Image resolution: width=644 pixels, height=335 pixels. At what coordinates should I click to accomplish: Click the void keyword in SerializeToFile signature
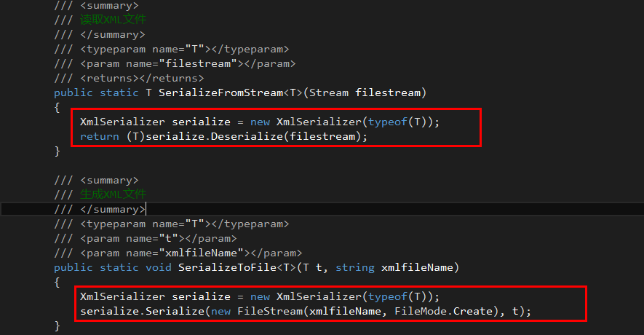[159, 267]
